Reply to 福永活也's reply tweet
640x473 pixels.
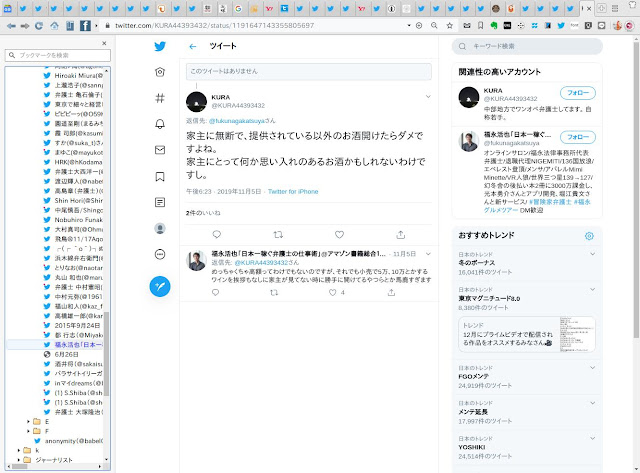(216, 292)
